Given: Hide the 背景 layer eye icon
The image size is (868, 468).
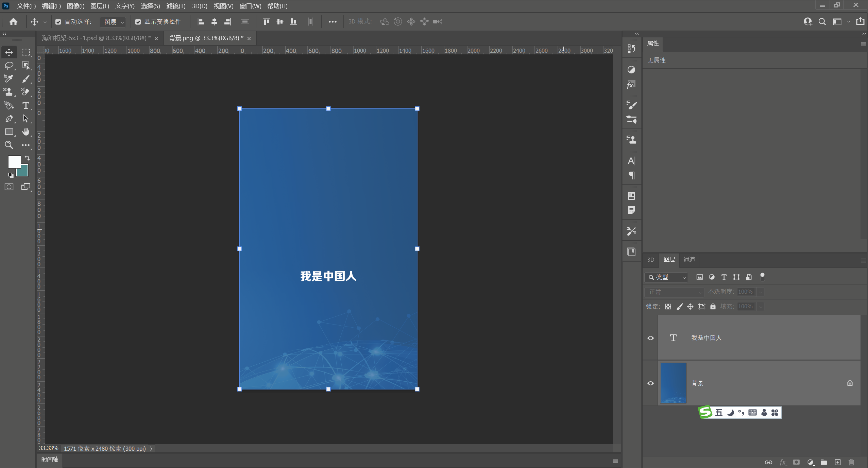Looking at the screenshot, I should click(650, 383).
